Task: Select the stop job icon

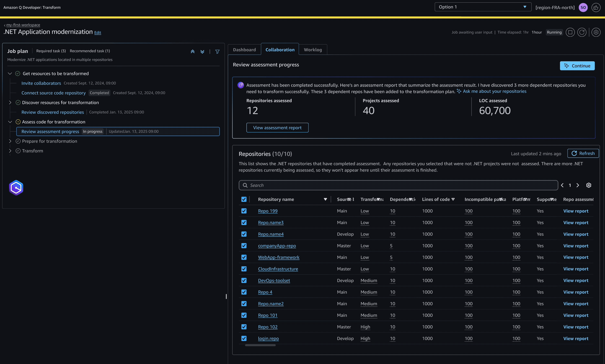Action: 570,32
